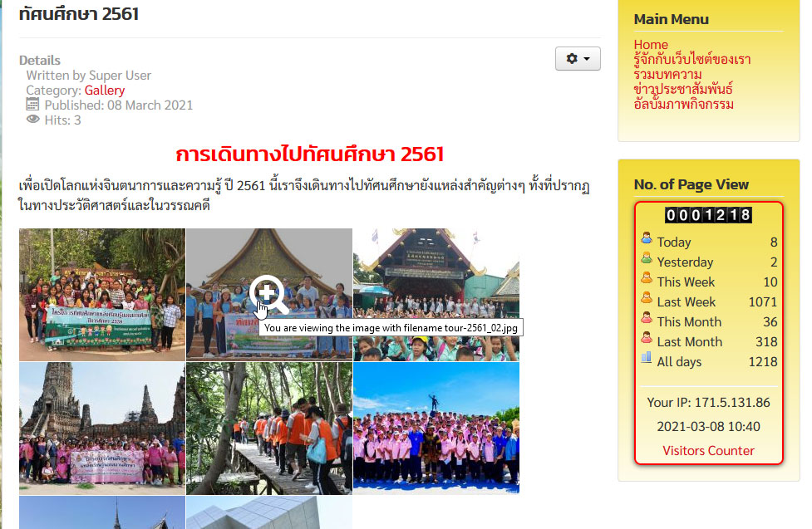Open the Gallery category link

pyautogui.click(x=105, y=90)
